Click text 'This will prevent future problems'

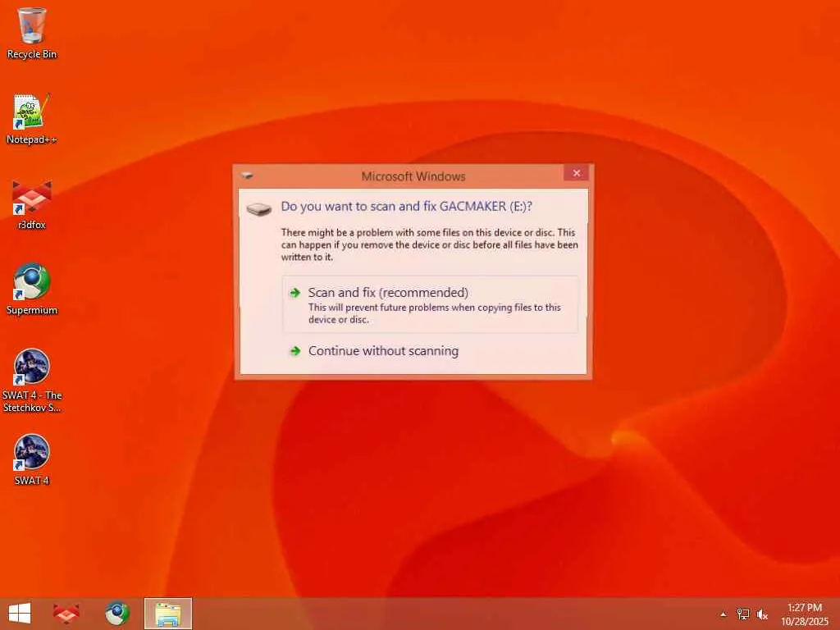coord(435,313)
